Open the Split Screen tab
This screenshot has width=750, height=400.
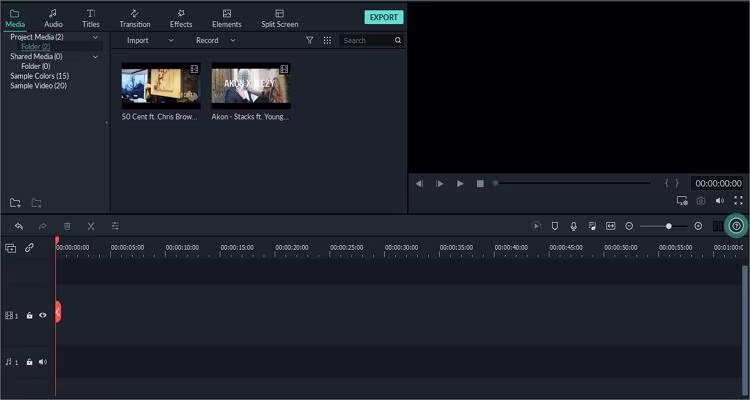(x=279, y=19)
